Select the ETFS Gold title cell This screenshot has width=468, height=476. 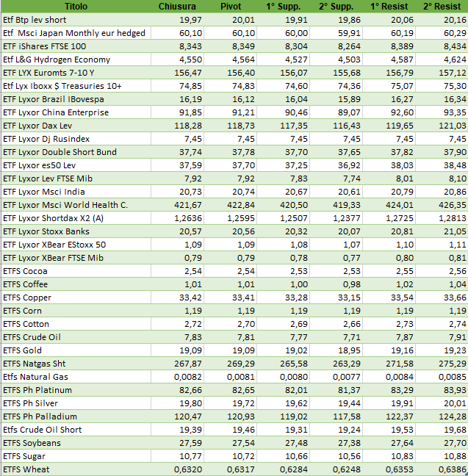76,350
